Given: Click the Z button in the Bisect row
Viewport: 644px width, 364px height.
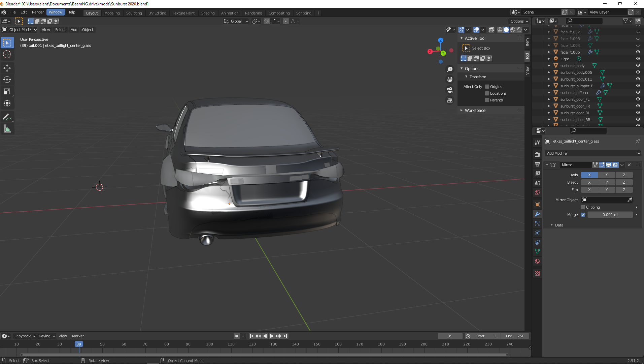Looking at the screenshot, I should [624, 182].
